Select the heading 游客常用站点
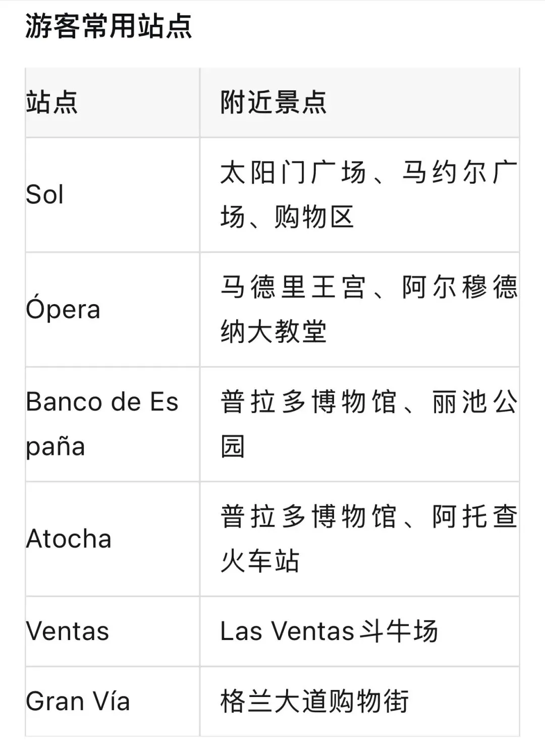545x756 pixels. click(x=108, y=26)
